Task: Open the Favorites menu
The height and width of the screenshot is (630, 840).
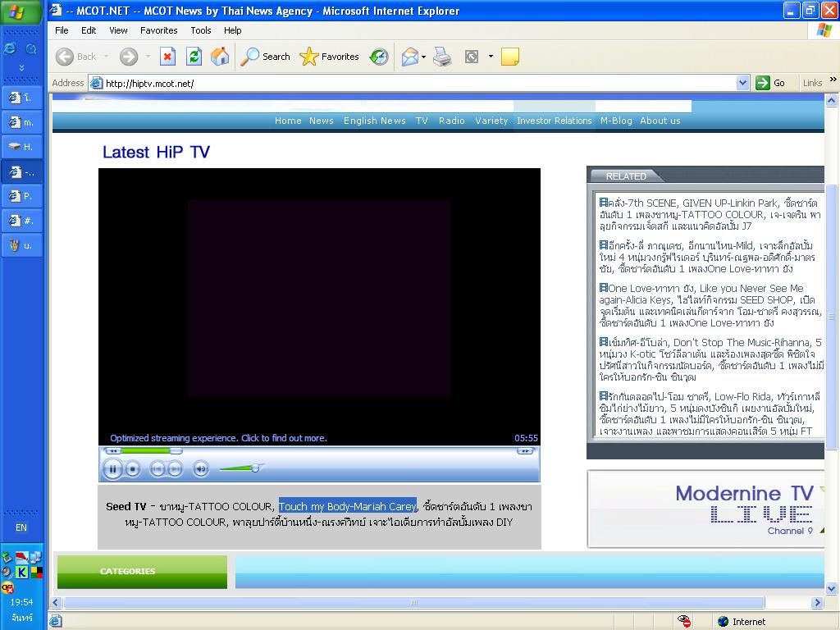Action: tap(158, 30)
